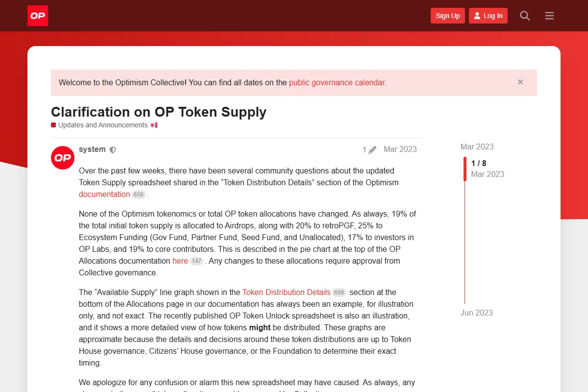The width and height of the screenshot is (588, 392).
Task: Click the Log In button
Action: click(488, 16)
